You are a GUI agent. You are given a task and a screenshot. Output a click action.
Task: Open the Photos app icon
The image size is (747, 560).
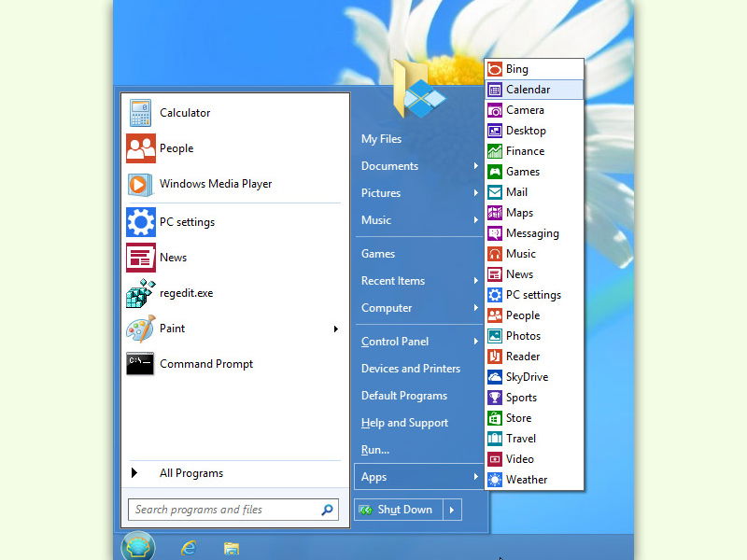(495, 336)
